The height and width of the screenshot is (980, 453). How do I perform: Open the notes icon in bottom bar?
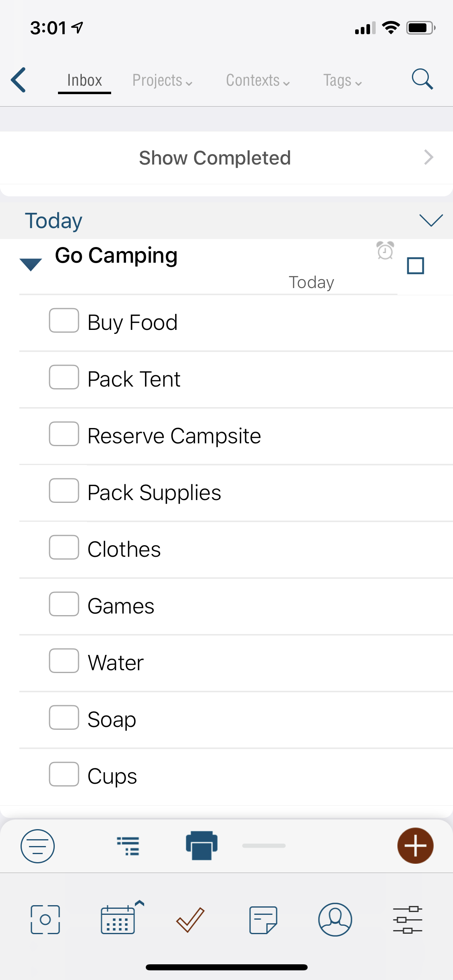click(263, 920)
